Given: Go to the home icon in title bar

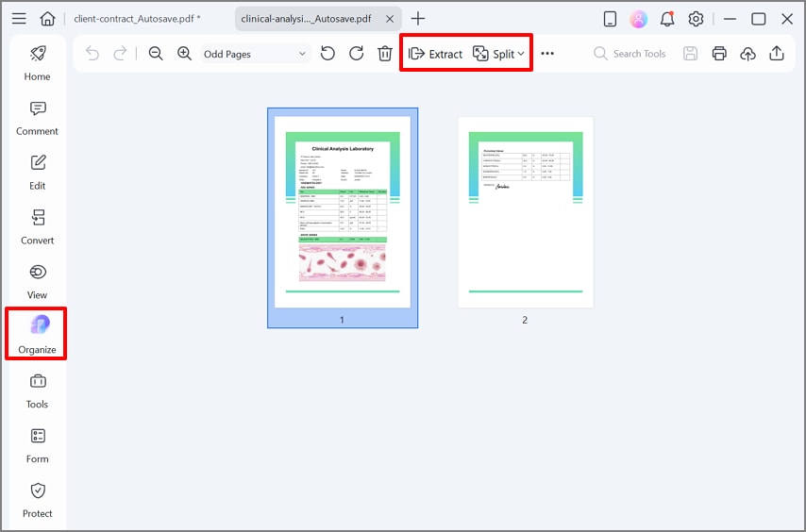Looking at the screenshot, I should pos(47,19).
